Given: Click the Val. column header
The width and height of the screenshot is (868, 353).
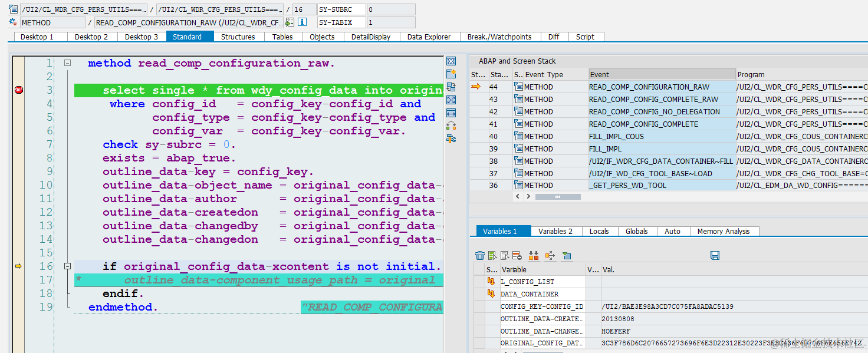Looking at the screenshot, I should click(734, 269).
